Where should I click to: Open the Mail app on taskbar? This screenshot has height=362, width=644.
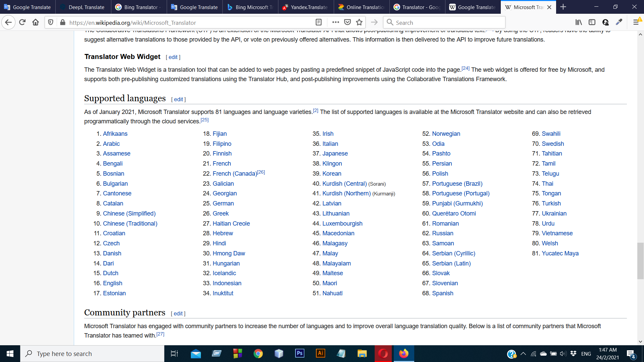196,354
